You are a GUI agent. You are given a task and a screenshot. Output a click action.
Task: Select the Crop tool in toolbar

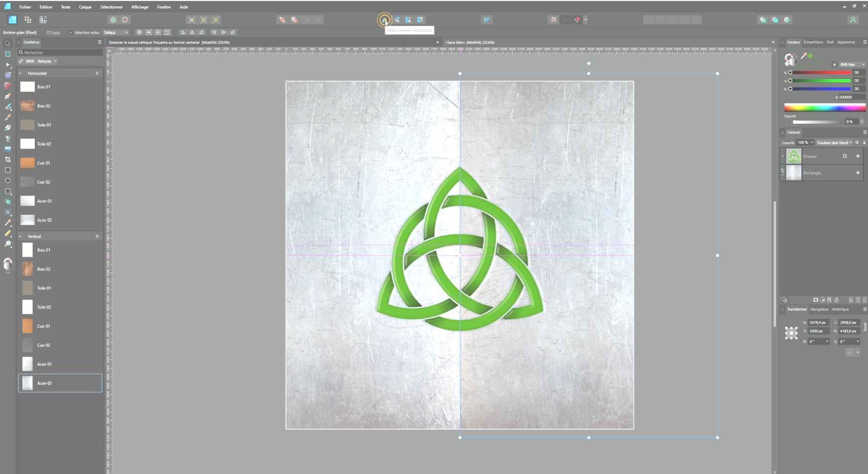click(x=7, y=160)
